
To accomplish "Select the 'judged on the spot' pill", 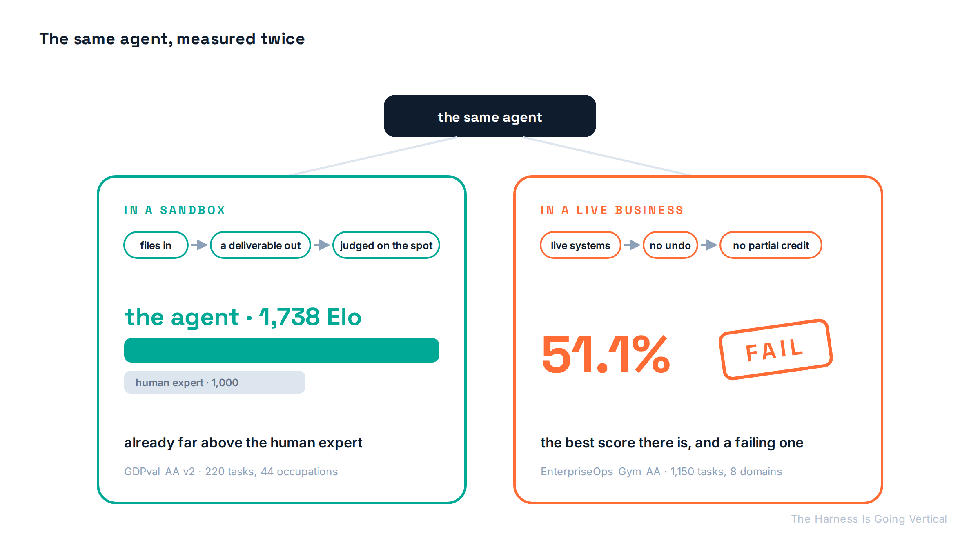I will [386, 245].
